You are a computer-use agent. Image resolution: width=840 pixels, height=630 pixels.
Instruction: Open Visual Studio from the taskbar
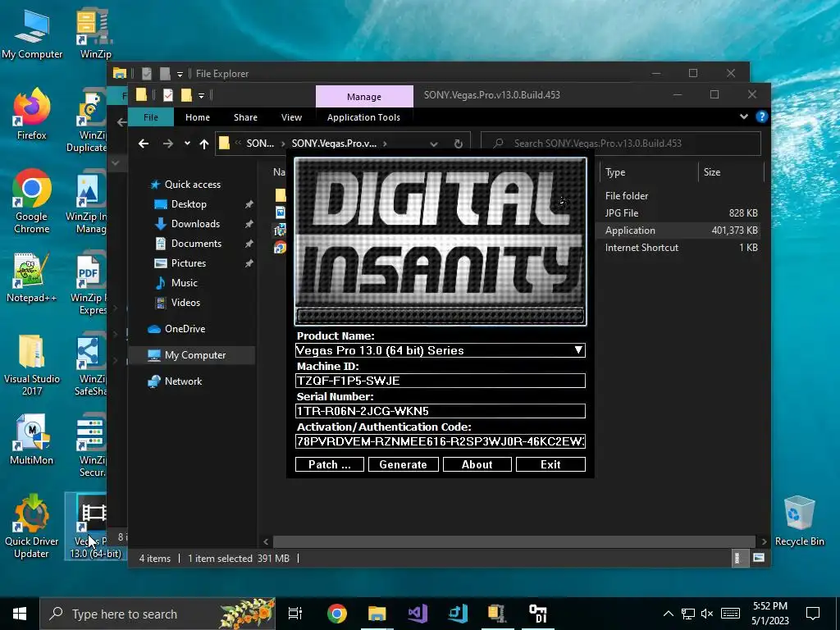pos(417,614)
